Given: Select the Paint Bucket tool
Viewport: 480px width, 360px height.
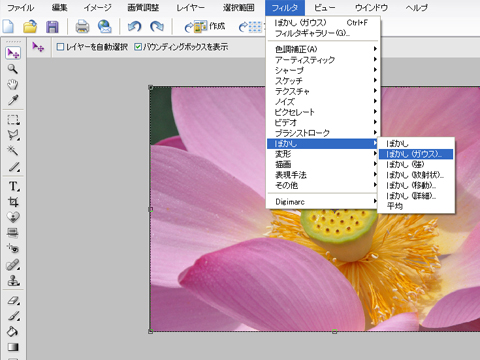Looking at the screenshot, I should click(13, 331).
